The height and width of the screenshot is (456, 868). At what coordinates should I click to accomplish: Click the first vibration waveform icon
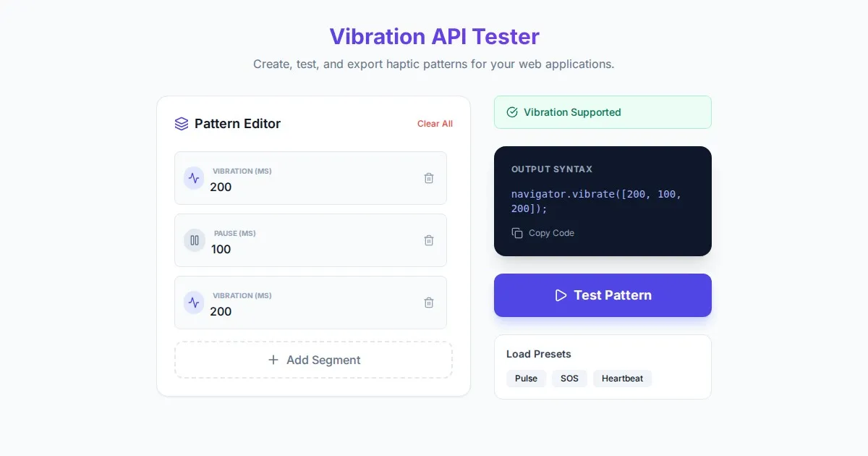pyautogui.click(x=194, y=178)
